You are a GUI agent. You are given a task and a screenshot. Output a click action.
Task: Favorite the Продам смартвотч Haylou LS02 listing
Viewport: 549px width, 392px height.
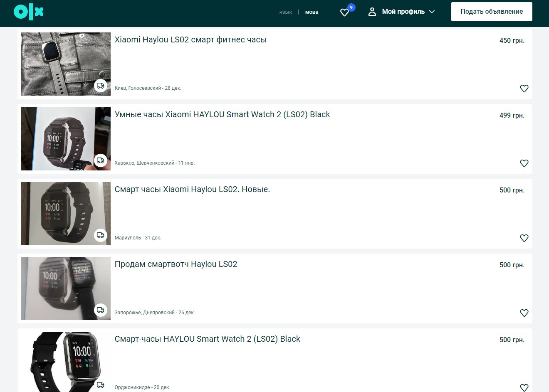coord(524,313)
